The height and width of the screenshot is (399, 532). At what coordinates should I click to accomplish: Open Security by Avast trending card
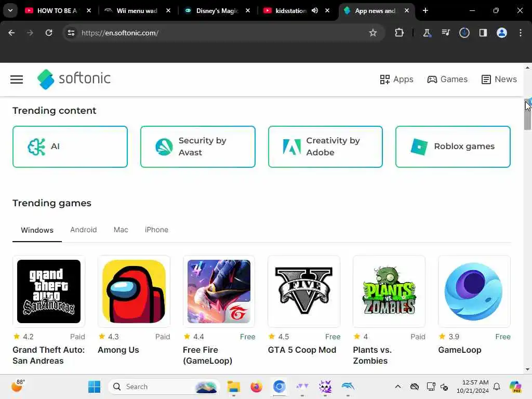[198, 147]
